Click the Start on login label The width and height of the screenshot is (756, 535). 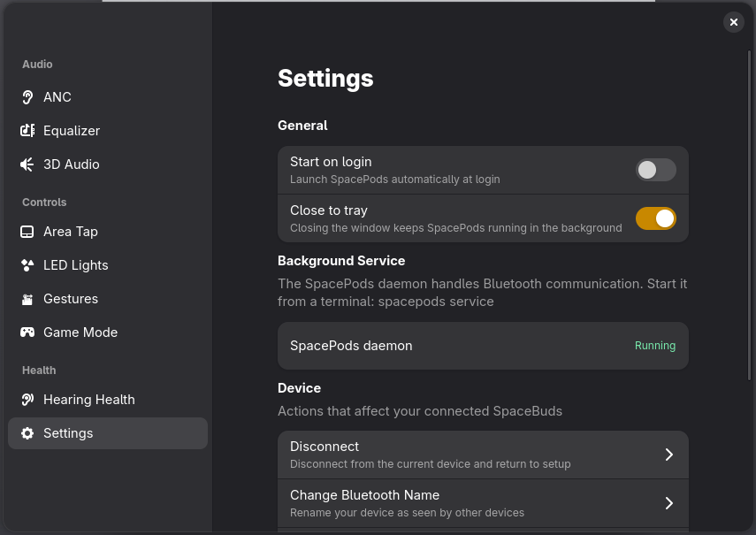pos(331,162)
